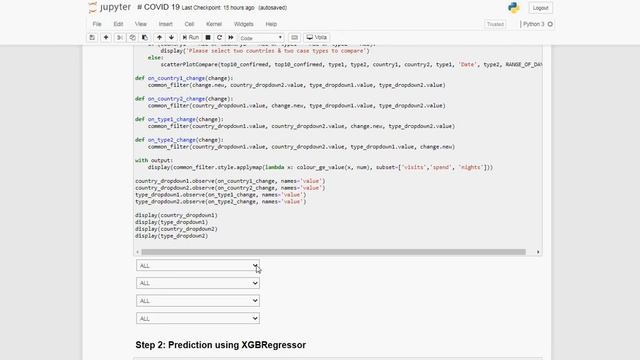Screen dimensions: 640x360
Task: Open the Cell menu
Action: coord(189,24)
